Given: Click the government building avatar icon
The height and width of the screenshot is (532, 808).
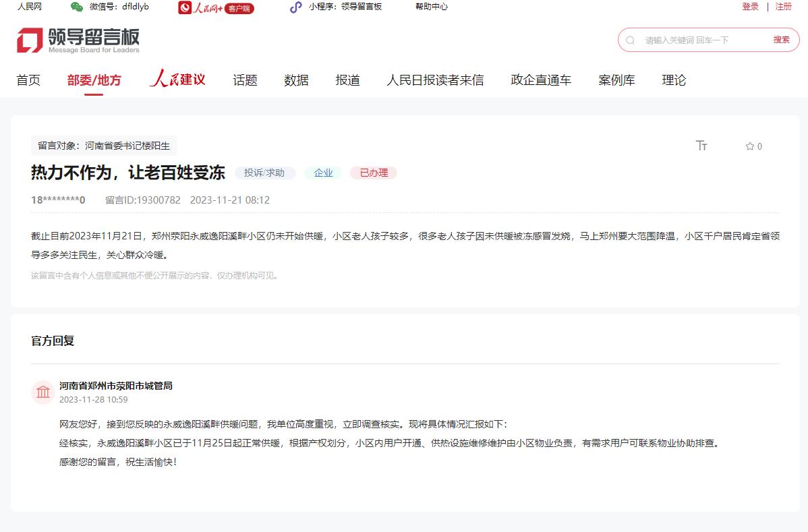Looking at the screenshot, I should (43, 392).
